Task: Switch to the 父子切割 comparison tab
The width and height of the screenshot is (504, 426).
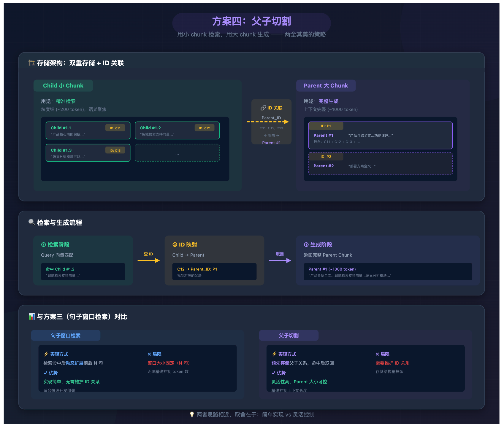Action: (289, 336)
